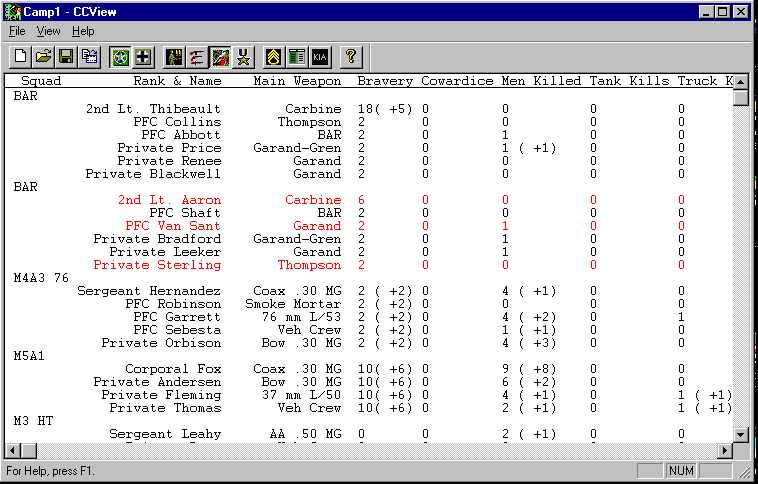Toggle the American star side icon
The height and width of the screenshot is (484, 758).
pos(120,57)
